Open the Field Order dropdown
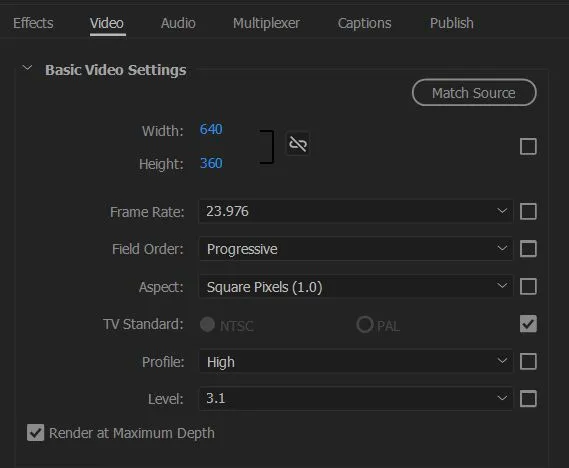Viewport: 569px width, 468px height. point(356,249)
